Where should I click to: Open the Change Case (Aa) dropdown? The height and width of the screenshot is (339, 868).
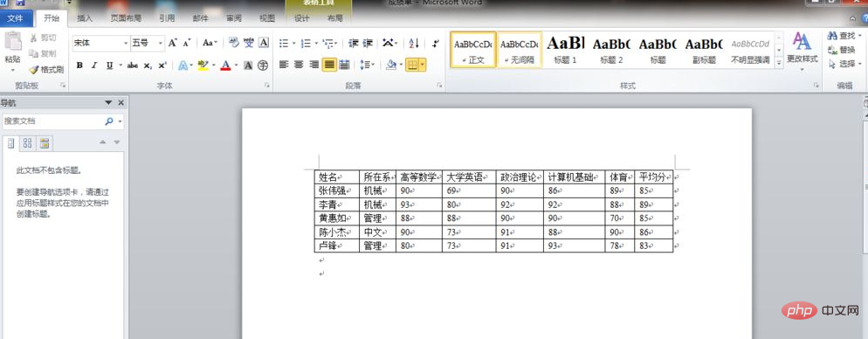(210, 43)
